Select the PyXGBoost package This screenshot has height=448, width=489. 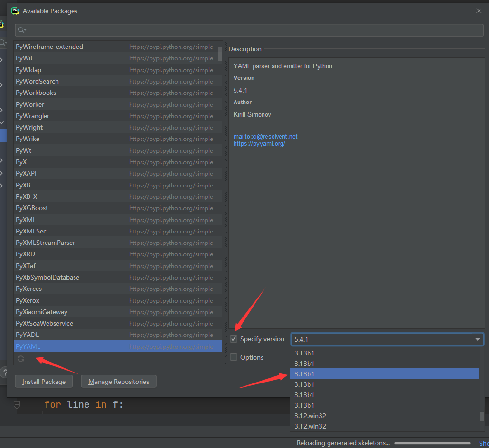[31, 208]
